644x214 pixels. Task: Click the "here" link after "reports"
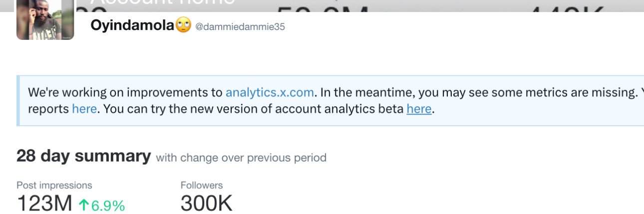[x=84, y=109]
